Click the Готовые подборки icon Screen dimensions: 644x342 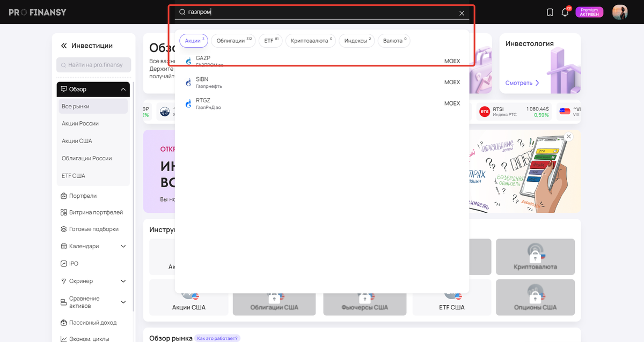64,229
